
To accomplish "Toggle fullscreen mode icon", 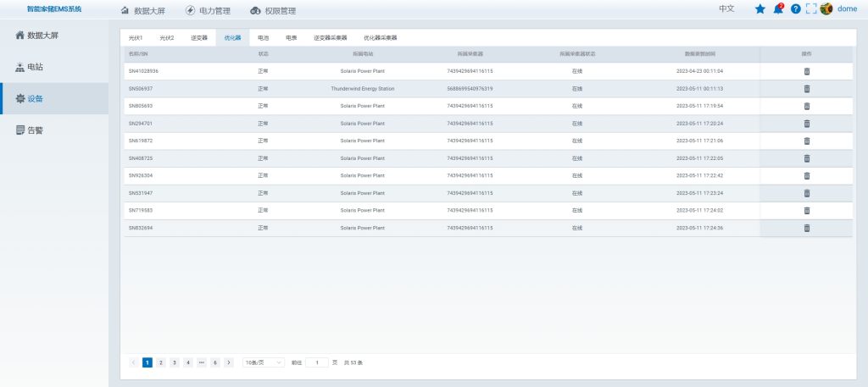I will [810, 9].
